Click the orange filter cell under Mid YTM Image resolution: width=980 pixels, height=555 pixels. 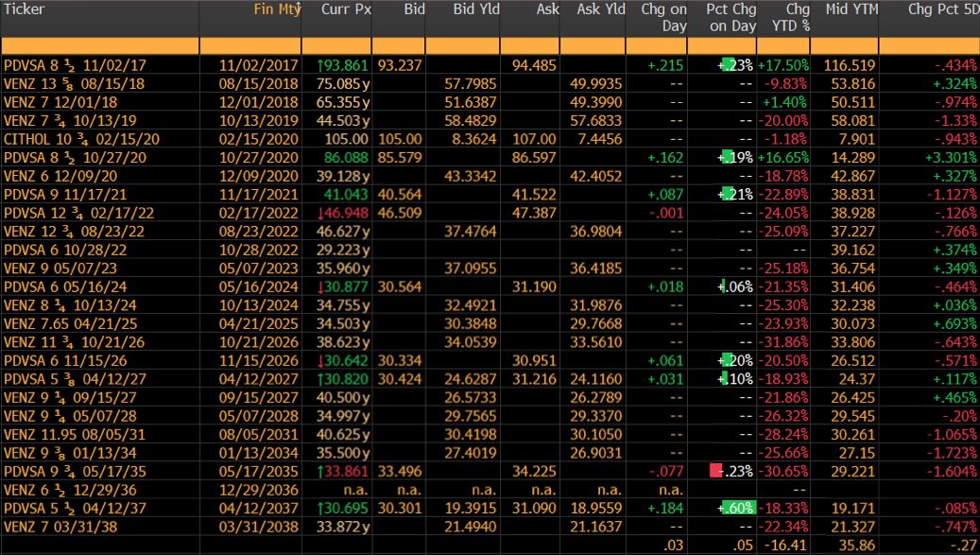(x=844, y=46)
